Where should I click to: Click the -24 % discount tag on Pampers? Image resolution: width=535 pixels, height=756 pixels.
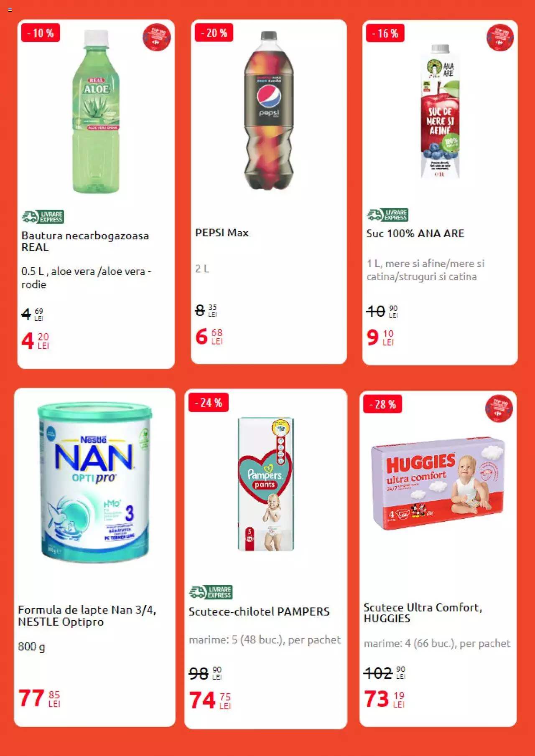[208, 403]
